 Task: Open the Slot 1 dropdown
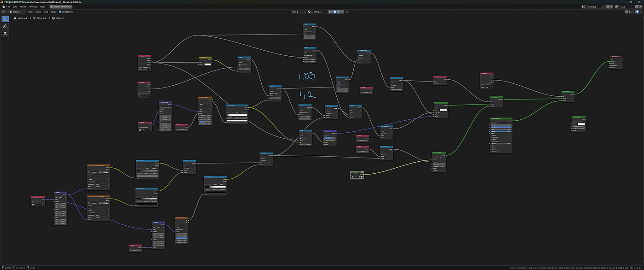[298, 12]
